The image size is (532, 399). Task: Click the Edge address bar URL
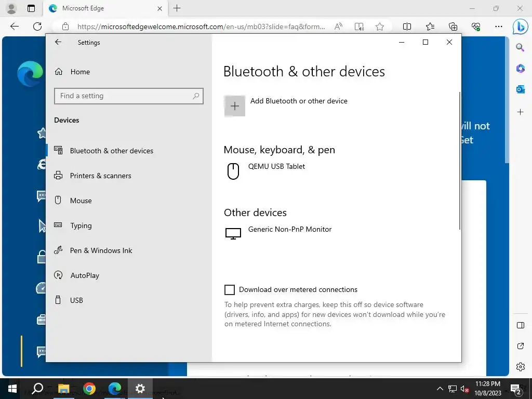(x=201, y=26)
